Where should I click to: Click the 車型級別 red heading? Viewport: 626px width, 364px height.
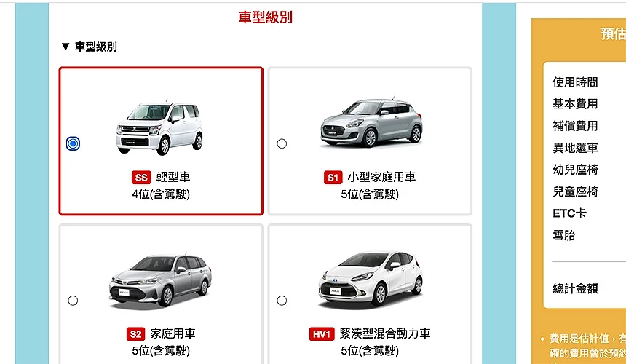click(x=266, y=17)
